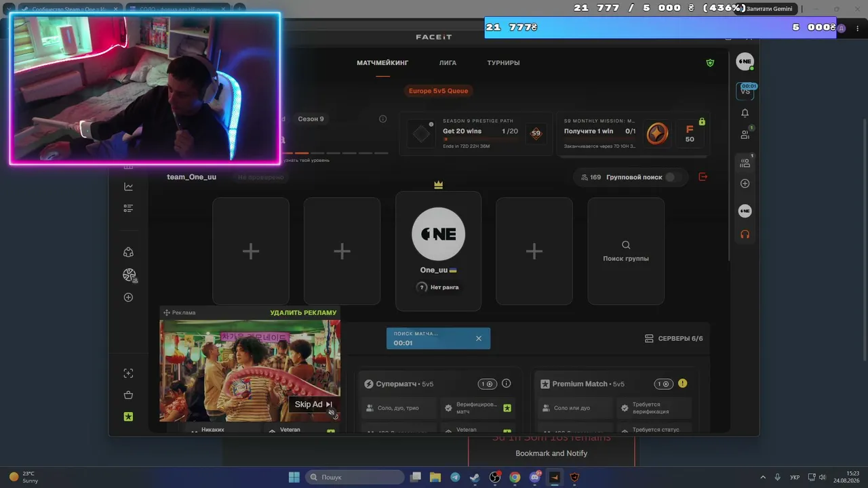Open Steam from the taskbar
The image size is (868, 488).
(x=475, y=477)
